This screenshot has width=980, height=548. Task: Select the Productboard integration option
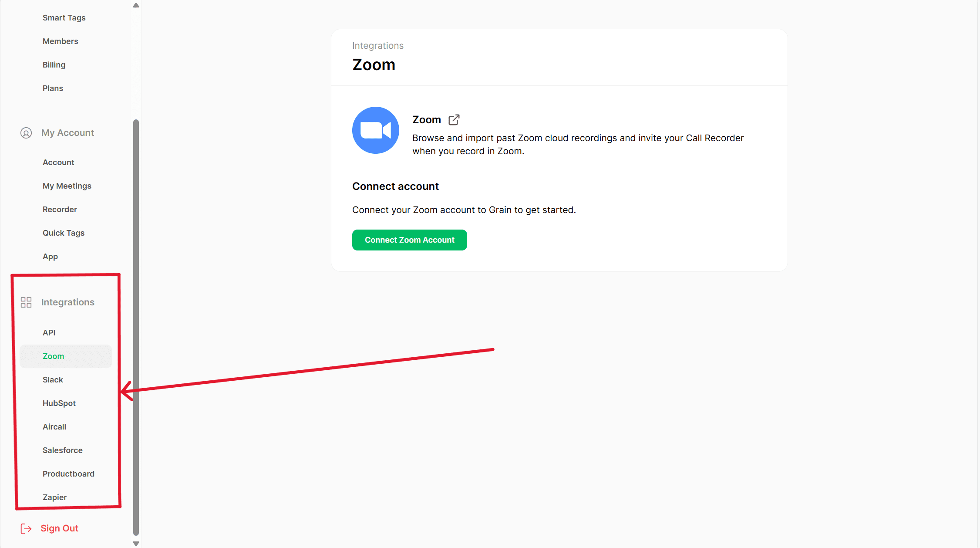pyautogui.click(x=67, y=473)
